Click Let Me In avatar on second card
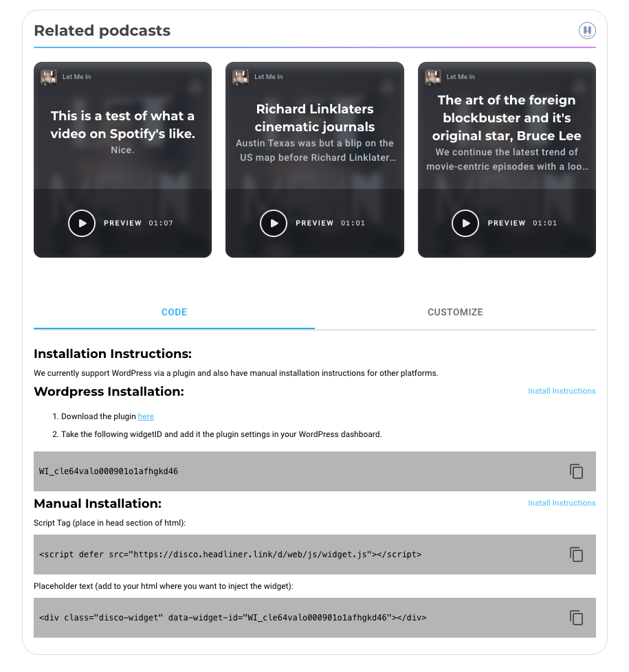The height and width of the screenshot is (672, 629). pyautogui.click(x=241, y=77)
